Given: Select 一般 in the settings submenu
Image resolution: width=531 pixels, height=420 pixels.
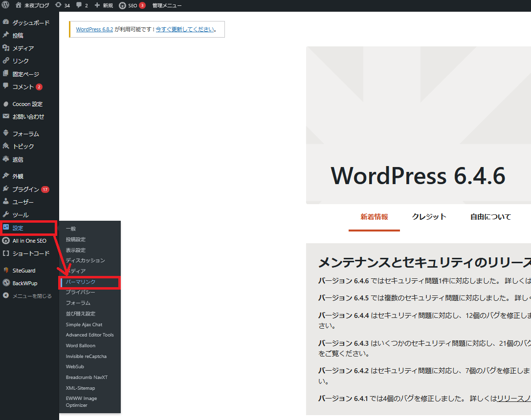Looking at the screenshot, I should [71, 229].
